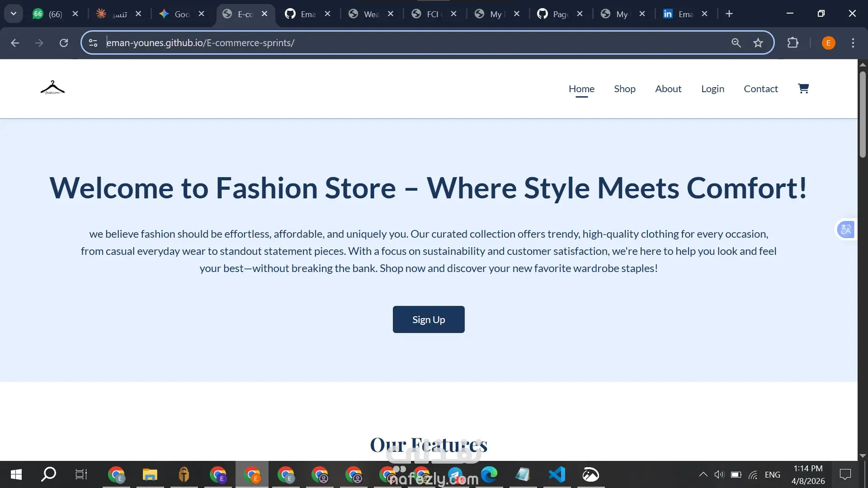This screenshot has width=868, height=488.
Task: Expand the tab search dropdown
Action: pos(14,14)
